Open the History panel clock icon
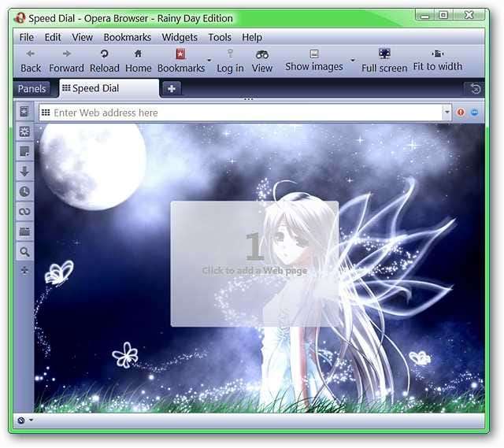The width and height of the screenshot is (504, 448). pos(24,191)
